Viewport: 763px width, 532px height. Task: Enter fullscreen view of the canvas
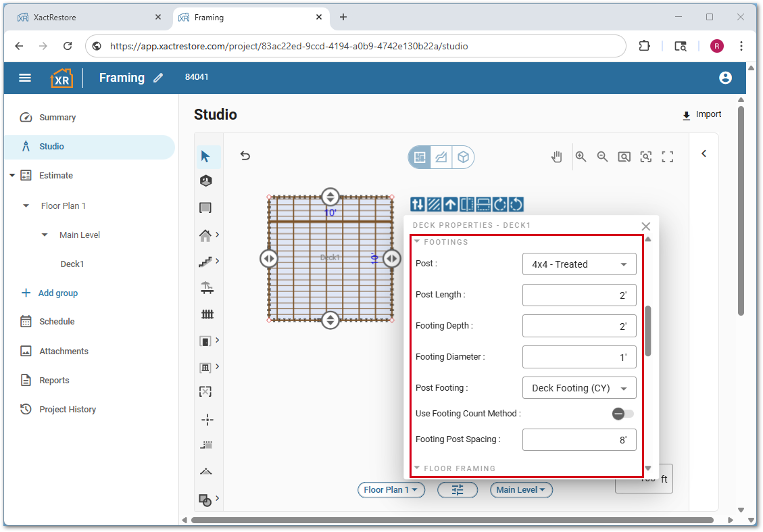(x=668, y=157)
